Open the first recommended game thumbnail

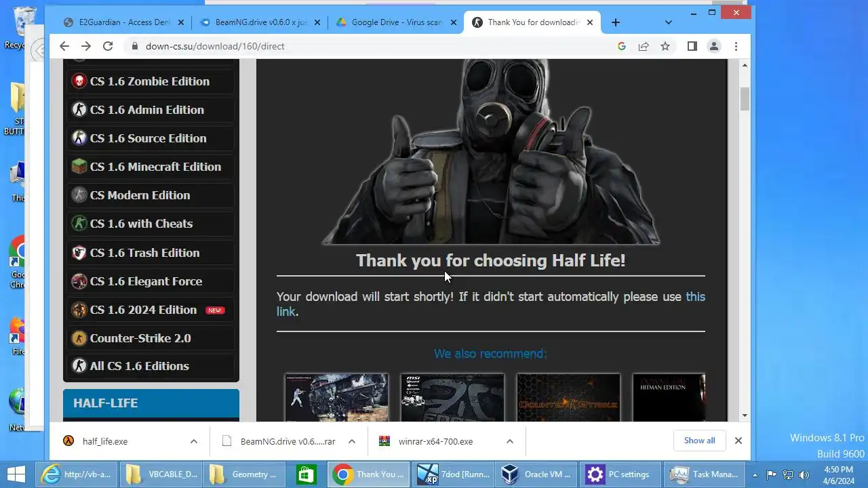click(x=336, y=398)
